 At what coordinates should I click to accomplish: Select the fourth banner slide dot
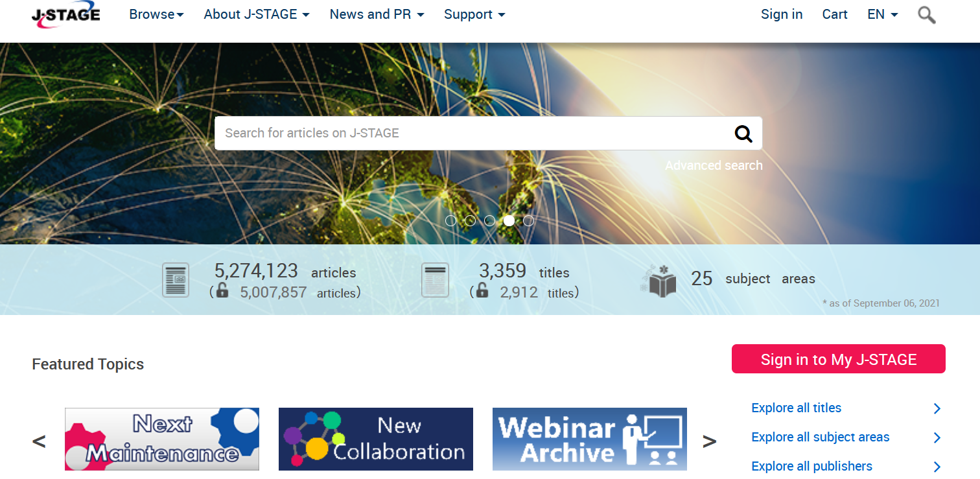pos(509,220)
